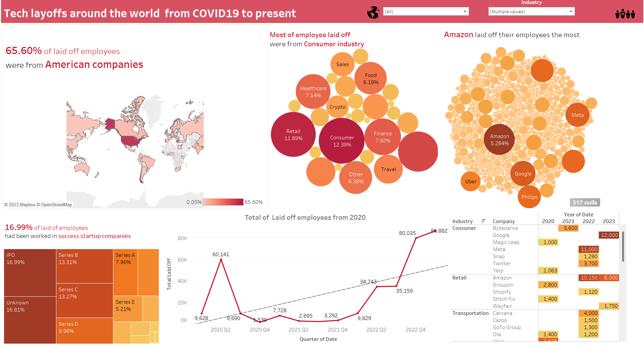
Task: Select the Meta company bubble
Action: point(577,115)
